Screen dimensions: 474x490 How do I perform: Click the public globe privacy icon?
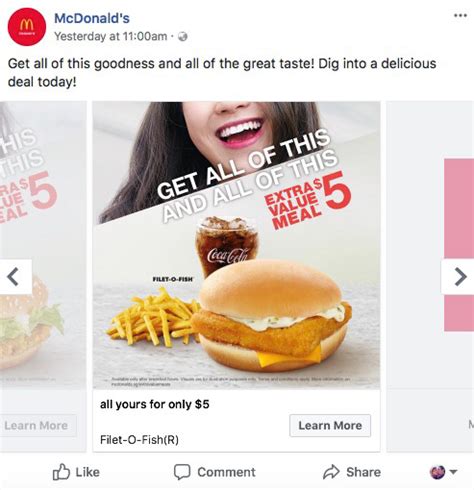pos(182,36)
